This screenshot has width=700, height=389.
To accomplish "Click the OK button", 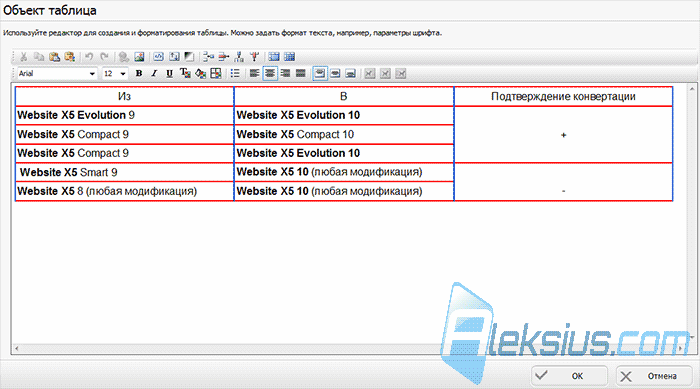I will [569, 376].
